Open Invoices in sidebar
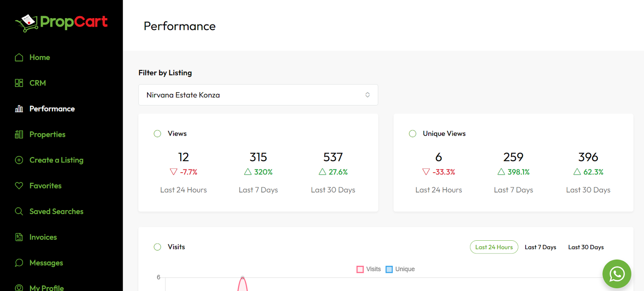 [x=43, y=237]
